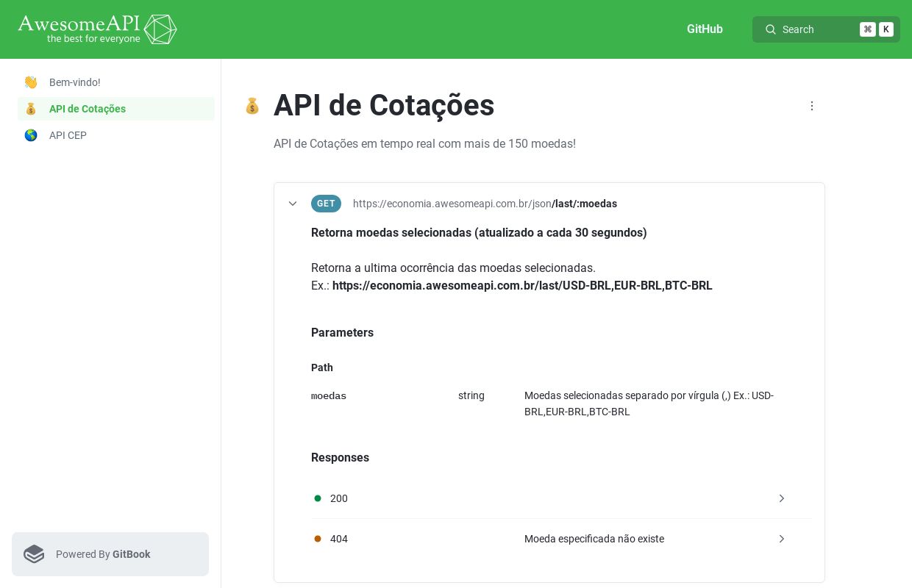
Task: Click the Parameters heading
Action: pyautogui.click(x=342, y=332)
